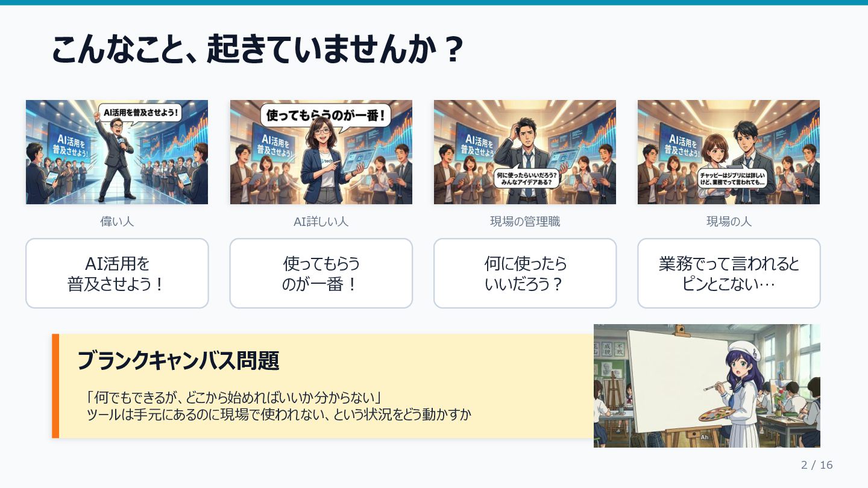The image size is (868, 488).
Task: Select the AI詳しい人 illustration image
Action: click(321, 152)
